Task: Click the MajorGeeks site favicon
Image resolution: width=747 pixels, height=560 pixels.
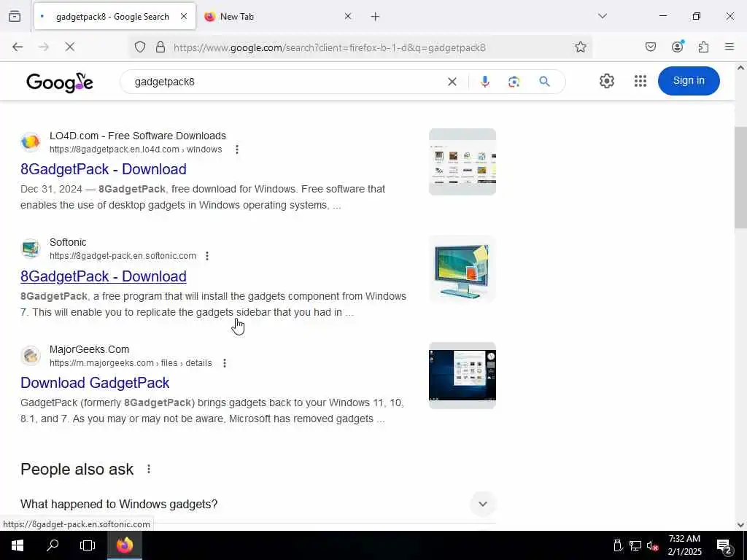Action: pos(31,356)
